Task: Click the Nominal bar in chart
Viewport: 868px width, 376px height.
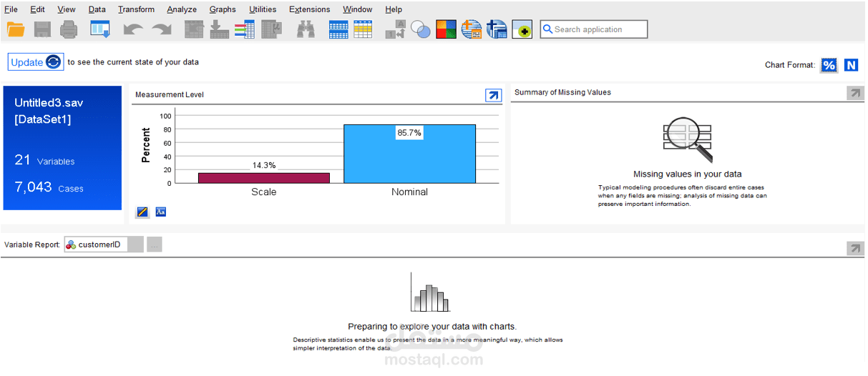Action: coord(409,154)
